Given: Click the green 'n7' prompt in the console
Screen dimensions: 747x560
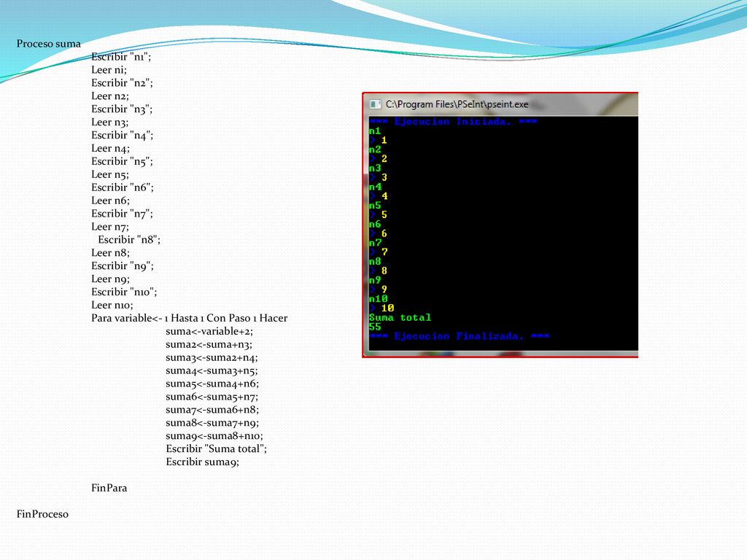Looking at the screenshot, I should point(375,243).
